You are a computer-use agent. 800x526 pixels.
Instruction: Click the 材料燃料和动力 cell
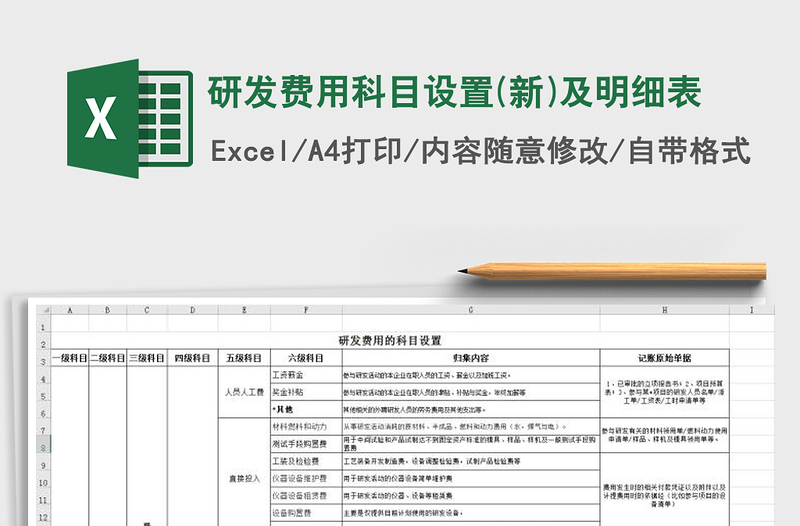306,427
